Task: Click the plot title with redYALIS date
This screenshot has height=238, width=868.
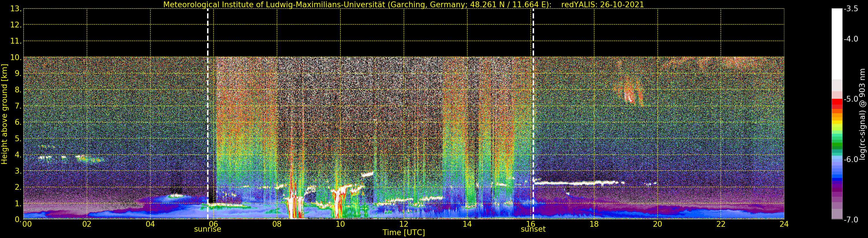Action: (x=404, y=4)
